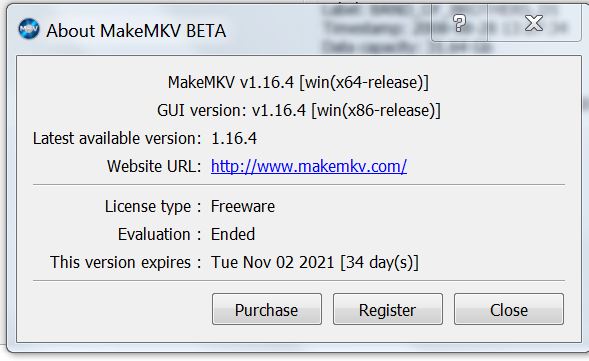
Task: Click the Latest available version label
Action: [x=117, y=138]
